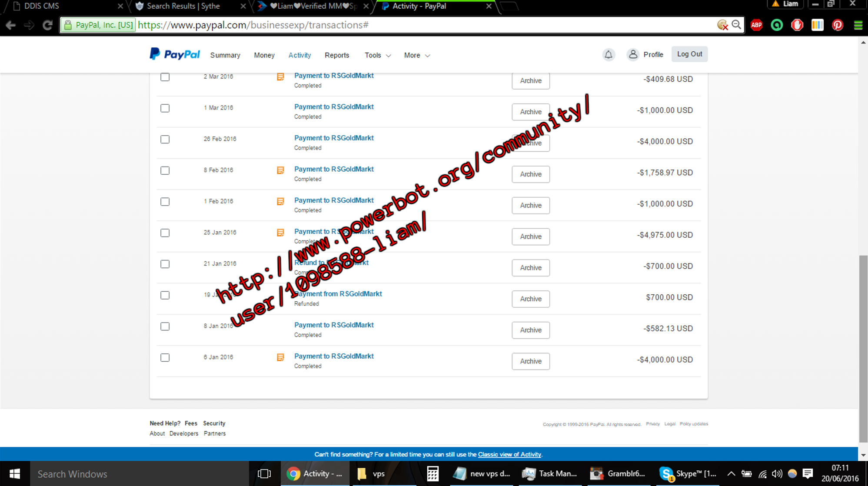This screenshot has height=486, width=868.
Task: Click the Adblock Plus extension icon
Action: pyautogui.click(x=756, y=25)
